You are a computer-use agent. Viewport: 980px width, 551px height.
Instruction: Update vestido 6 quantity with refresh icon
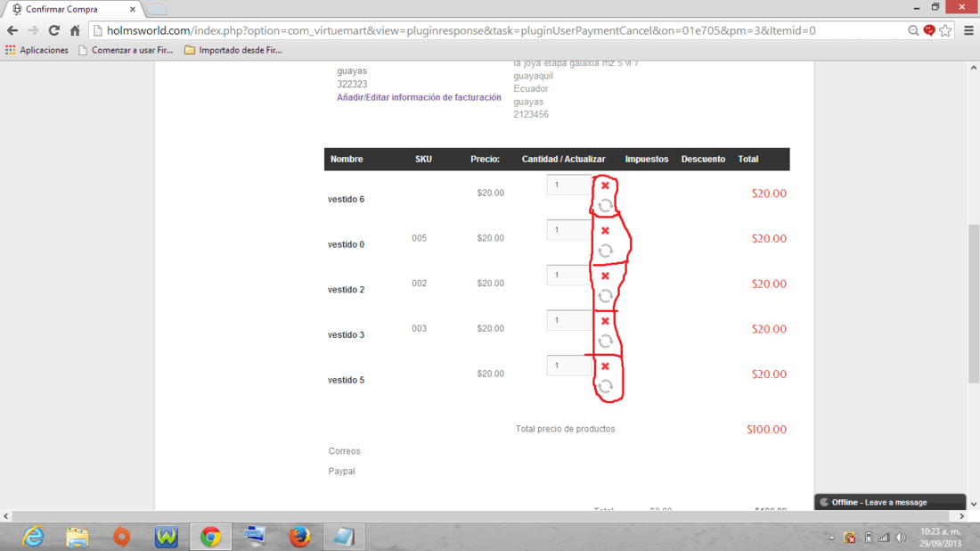coord(605,206)
